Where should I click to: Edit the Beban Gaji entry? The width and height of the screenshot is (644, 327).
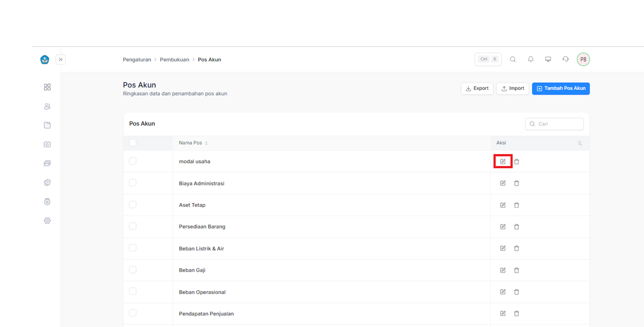[503, 270]
